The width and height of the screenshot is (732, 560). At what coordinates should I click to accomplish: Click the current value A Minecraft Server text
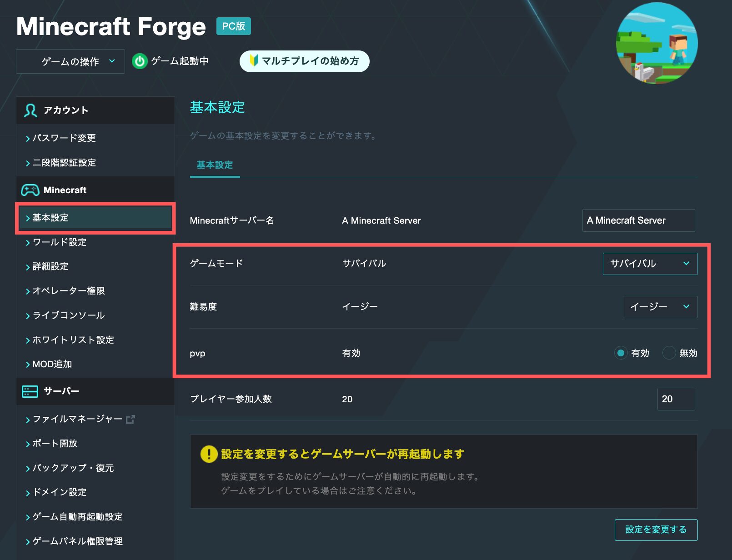pyautogui.click(x=381, y=220)
